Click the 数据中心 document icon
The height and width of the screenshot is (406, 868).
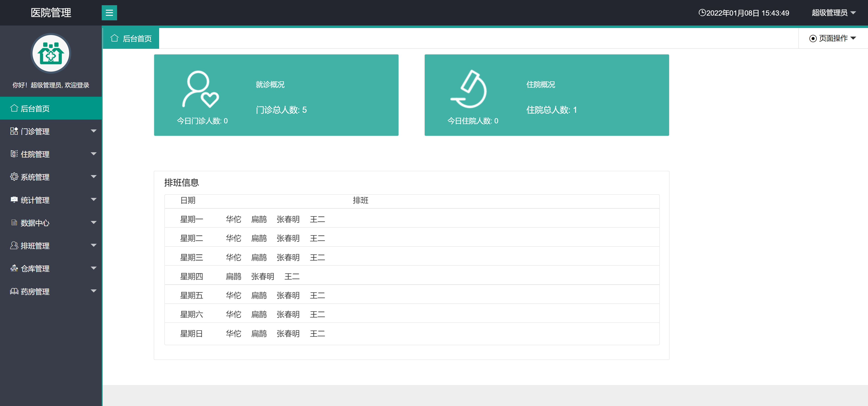[x=14, y=222]
